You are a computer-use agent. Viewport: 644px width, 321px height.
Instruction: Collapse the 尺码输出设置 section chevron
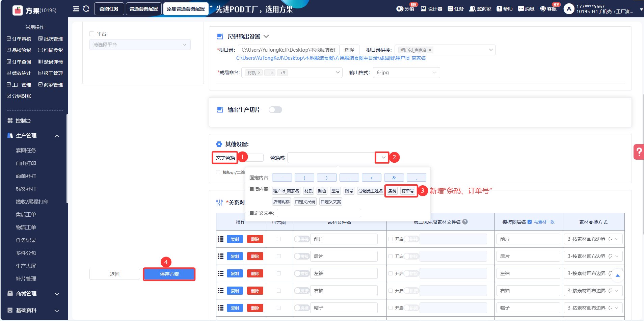(266, 36)
